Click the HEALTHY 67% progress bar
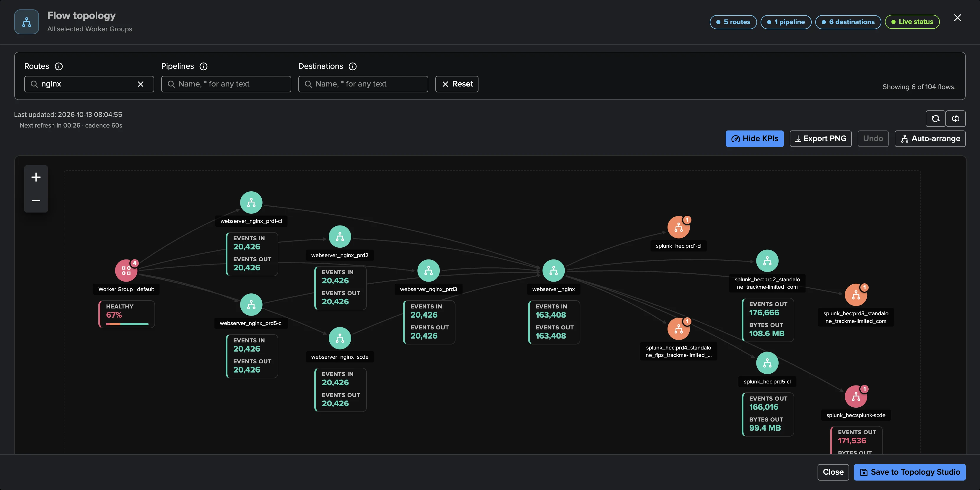 pyautogui.click(x=127, y=324)
